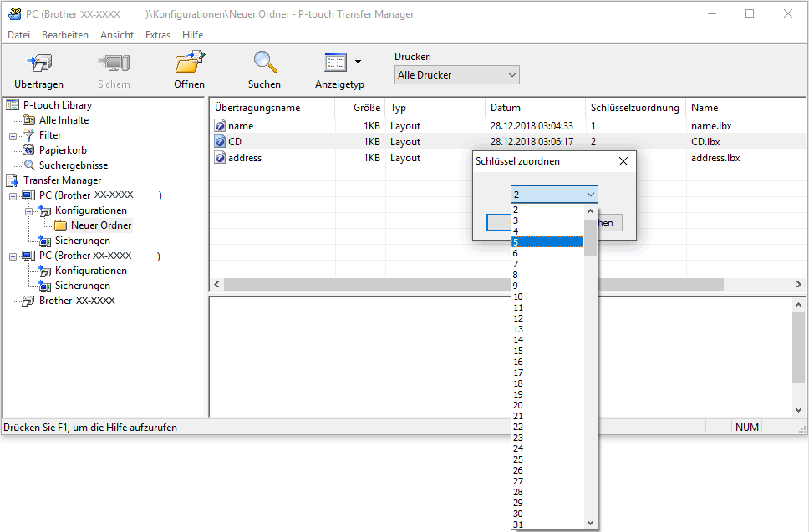Viewport: 809px width, 532px height.
Task: Sort by the Größe column header
Action: (360, 108)
